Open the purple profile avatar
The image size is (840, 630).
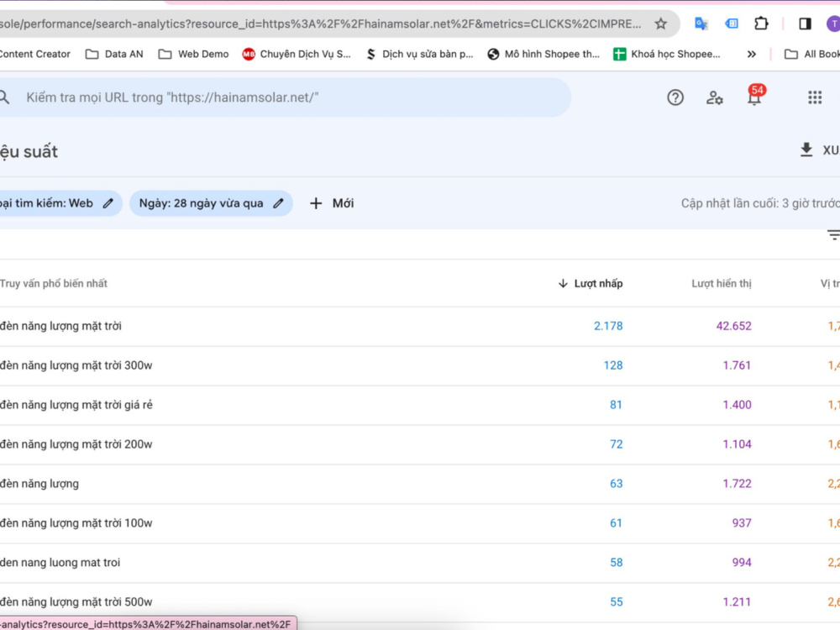click(833, 24)
